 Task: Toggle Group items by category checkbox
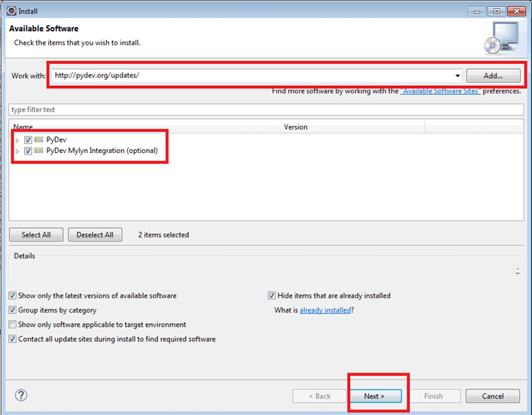(x=13, y=310)
